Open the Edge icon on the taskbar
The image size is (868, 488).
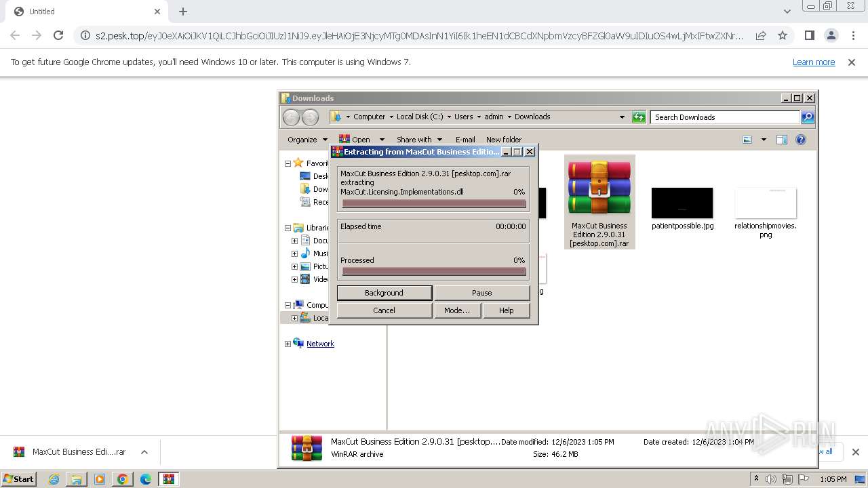(145, 479)
